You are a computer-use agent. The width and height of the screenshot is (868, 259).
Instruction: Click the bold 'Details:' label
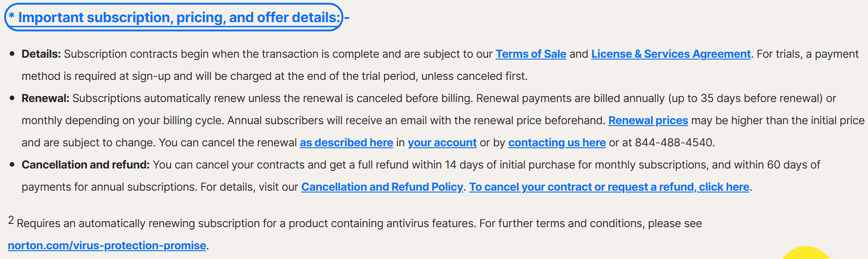(41, 54)
